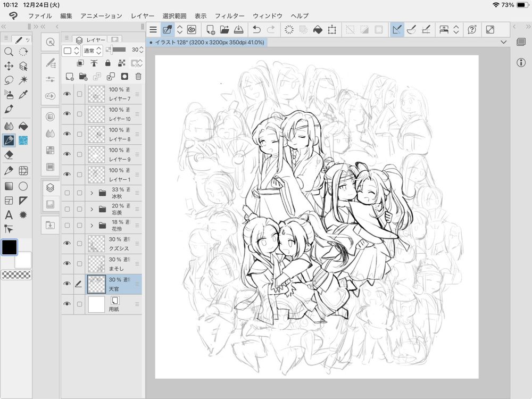Click the black main color swatch
The image size is (532, 399).
point(9,247)
